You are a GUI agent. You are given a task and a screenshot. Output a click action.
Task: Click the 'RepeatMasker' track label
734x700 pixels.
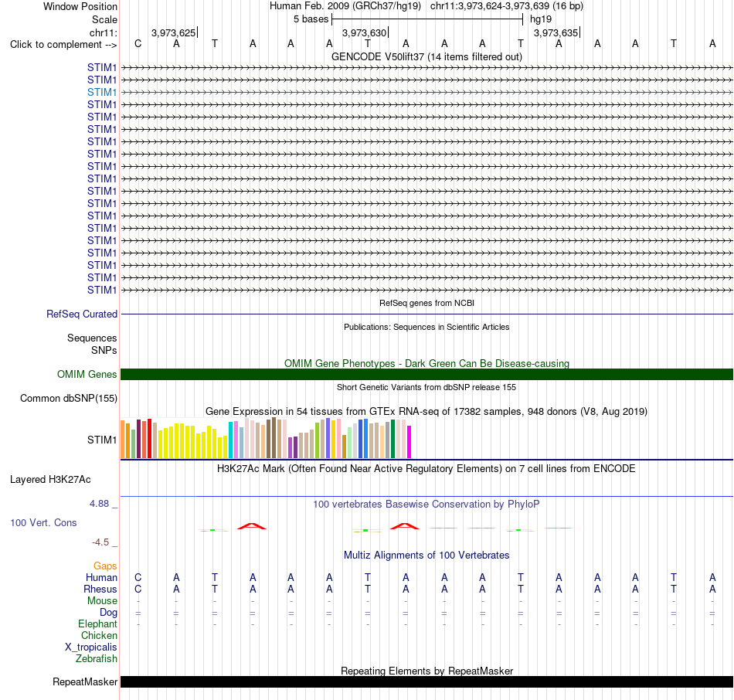(x=85, y=681)
